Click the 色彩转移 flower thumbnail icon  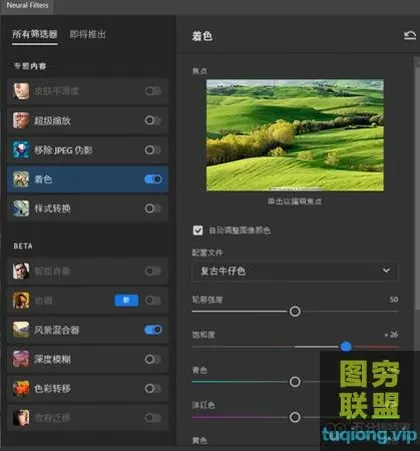click(21, 388)
